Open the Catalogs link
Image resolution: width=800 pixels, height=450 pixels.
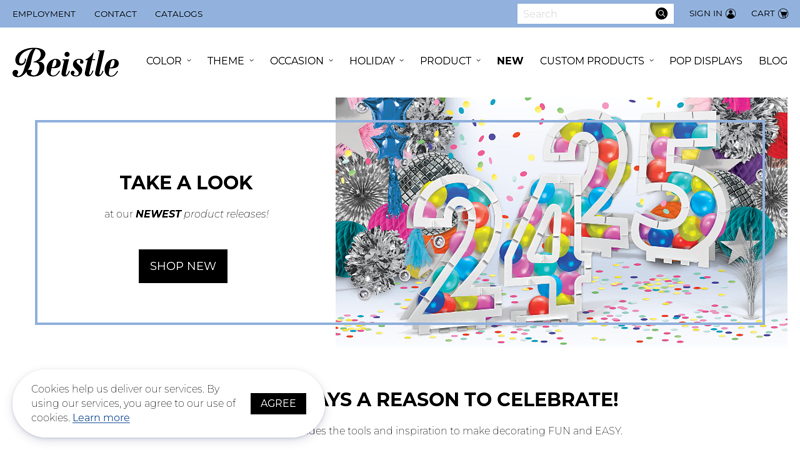[x=179, y=14]
